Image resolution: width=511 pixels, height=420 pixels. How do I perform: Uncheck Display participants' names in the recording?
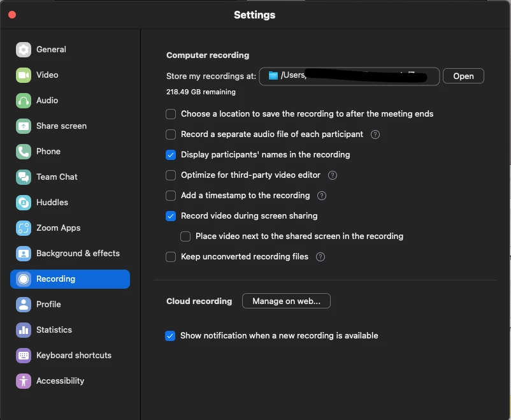[x=171, y=155]
